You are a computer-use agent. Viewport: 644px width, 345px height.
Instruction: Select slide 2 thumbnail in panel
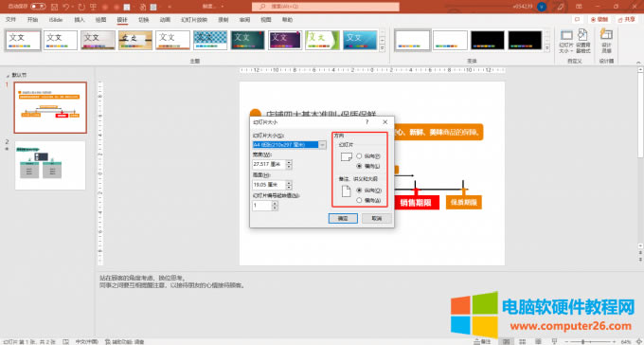click(50, 165)
